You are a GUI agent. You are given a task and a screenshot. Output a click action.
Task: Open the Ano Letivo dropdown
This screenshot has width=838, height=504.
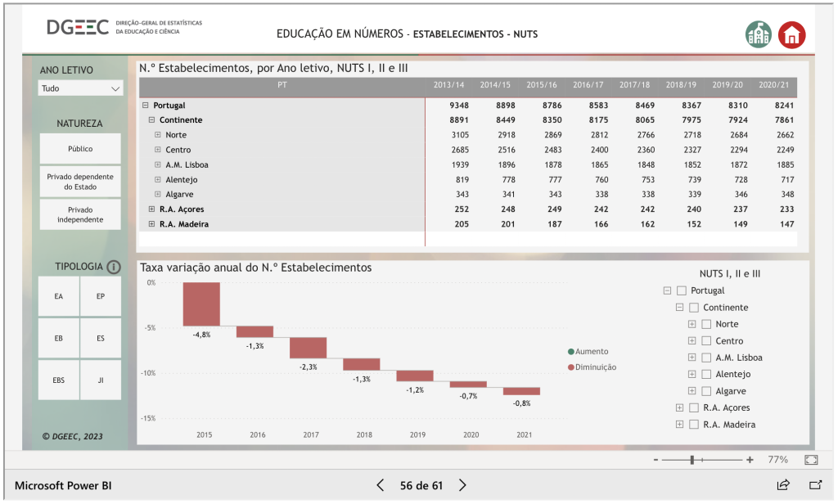click(x=80, y=88)
